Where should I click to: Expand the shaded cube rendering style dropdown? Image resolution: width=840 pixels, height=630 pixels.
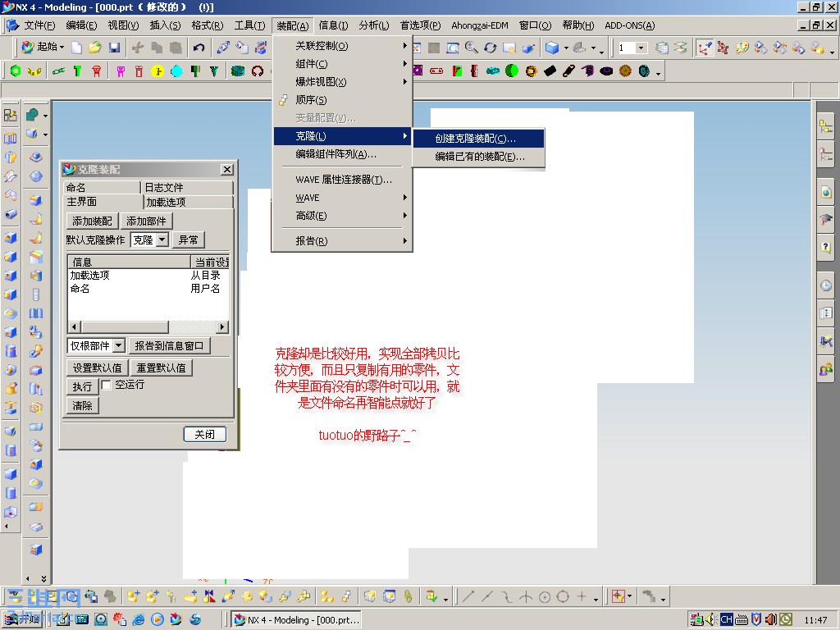click(x=566, y=48)
